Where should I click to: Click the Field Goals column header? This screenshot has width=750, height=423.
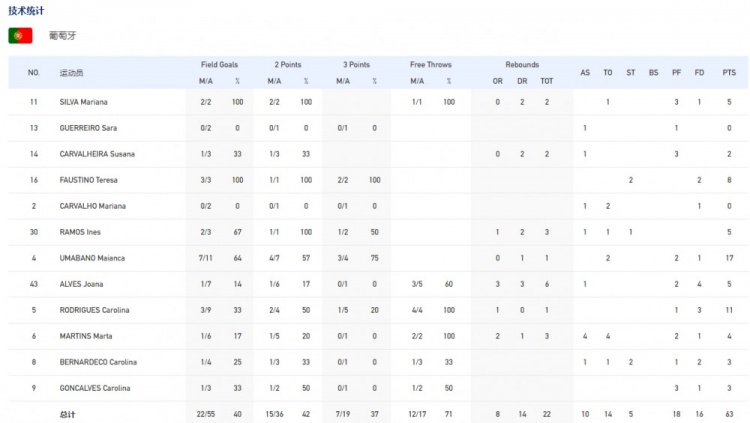click(x=220, y=65)
